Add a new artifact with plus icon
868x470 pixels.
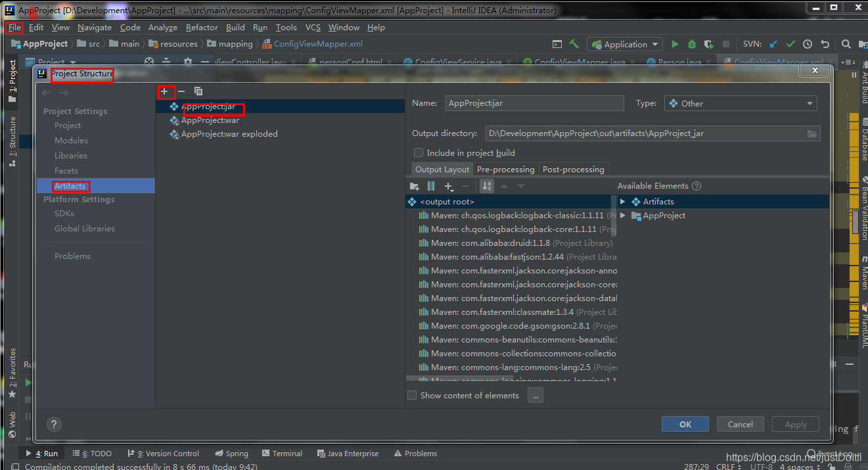pos(164,91)
